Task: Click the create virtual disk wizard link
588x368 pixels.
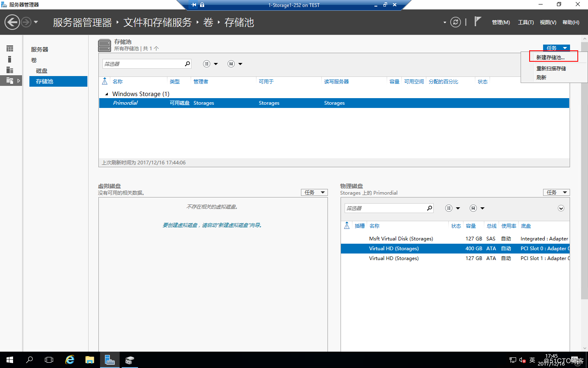Action: (x=212, y=225)
